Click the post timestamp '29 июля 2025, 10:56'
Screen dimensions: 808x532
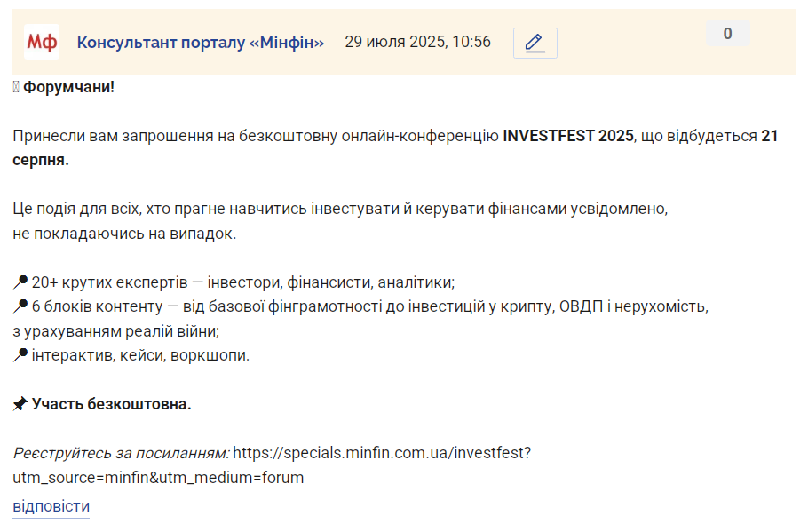(417, 42)
